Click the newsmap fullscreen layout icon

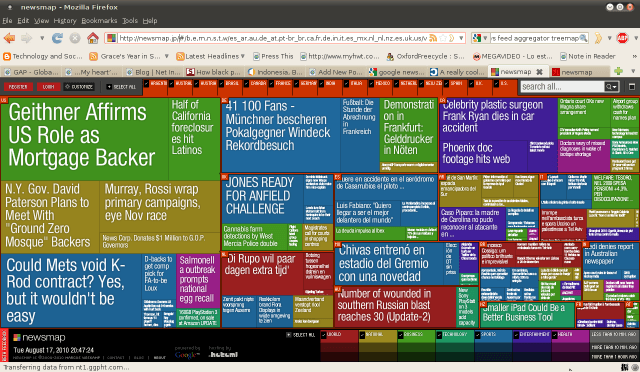pos(631,87)
